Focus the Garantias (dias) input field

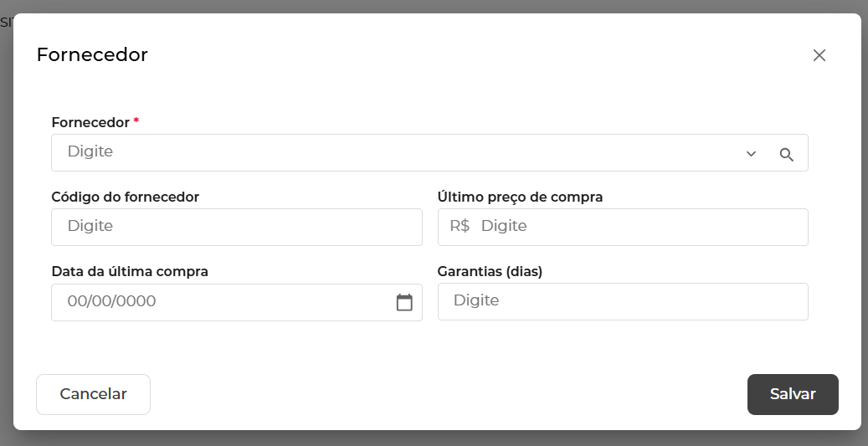point(623,301)
